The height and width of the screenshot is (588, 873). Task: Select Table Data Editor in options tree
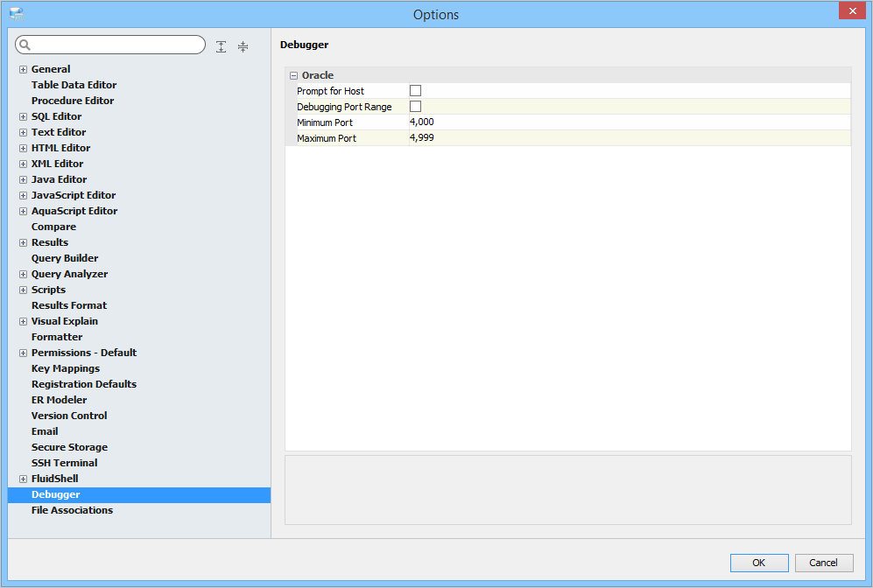click(x=74, y=85)
